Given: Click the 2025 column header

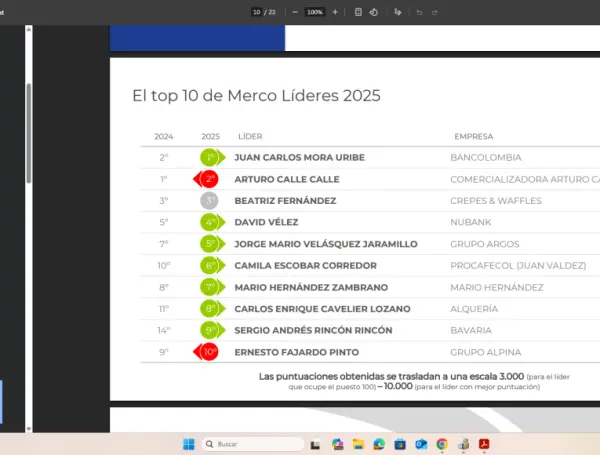Looking at the screenshot, I should point(210,137).
